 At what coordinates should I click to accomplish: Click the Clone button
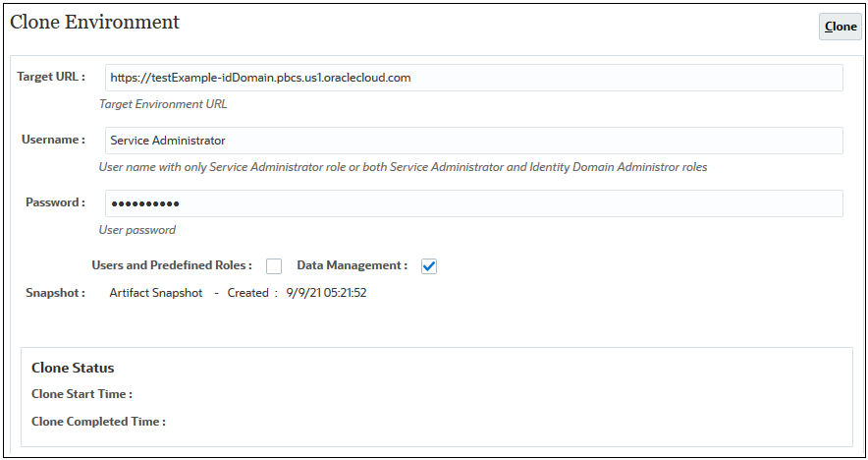pyautogui.click(x=840, y=27)
